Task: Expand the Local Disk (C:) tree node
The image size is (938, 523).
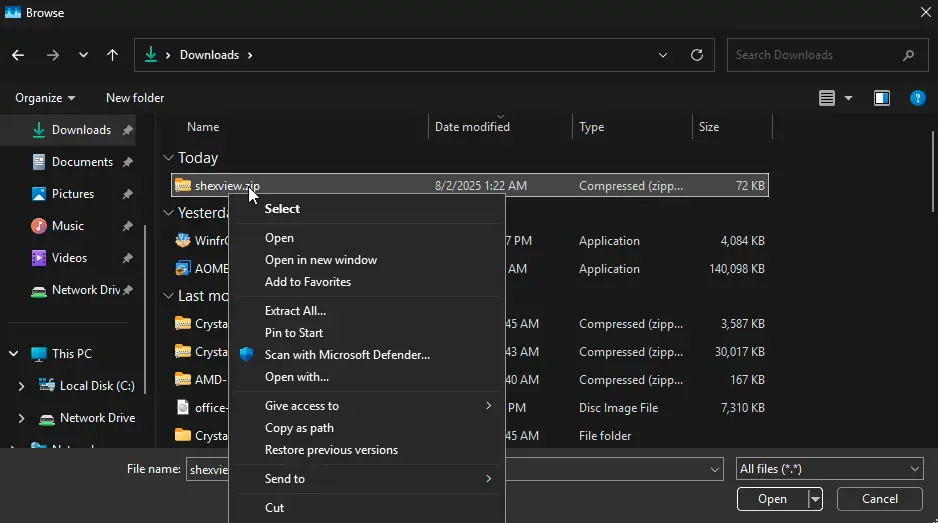Action: (22, 386)
